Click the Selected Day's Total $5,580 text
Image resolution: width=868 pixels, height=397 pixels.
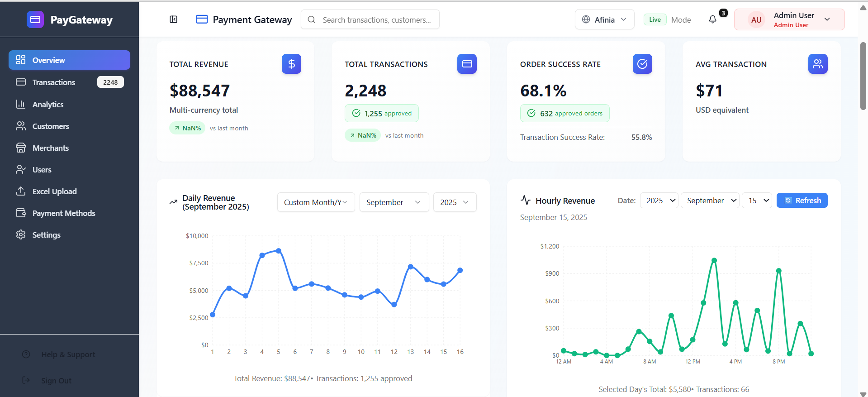tap(645, 389)
